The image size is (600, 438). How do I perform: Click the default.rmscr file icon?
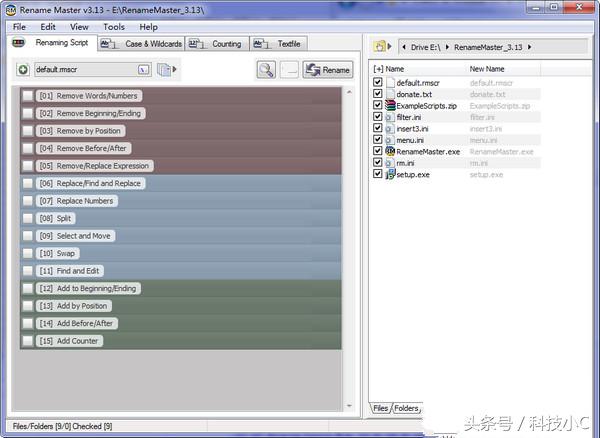click(x=390, y=82)
